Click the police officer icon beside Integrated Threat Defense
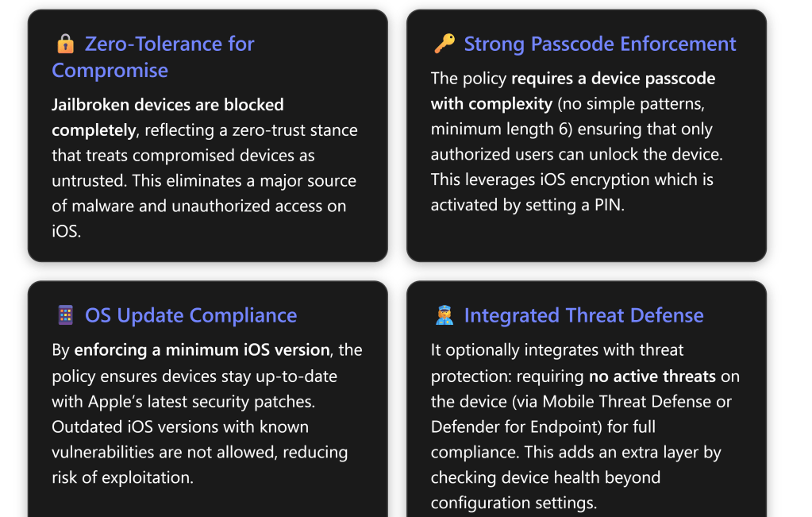The height and width of the screenshot is (517, 812). tap(444, 315)
